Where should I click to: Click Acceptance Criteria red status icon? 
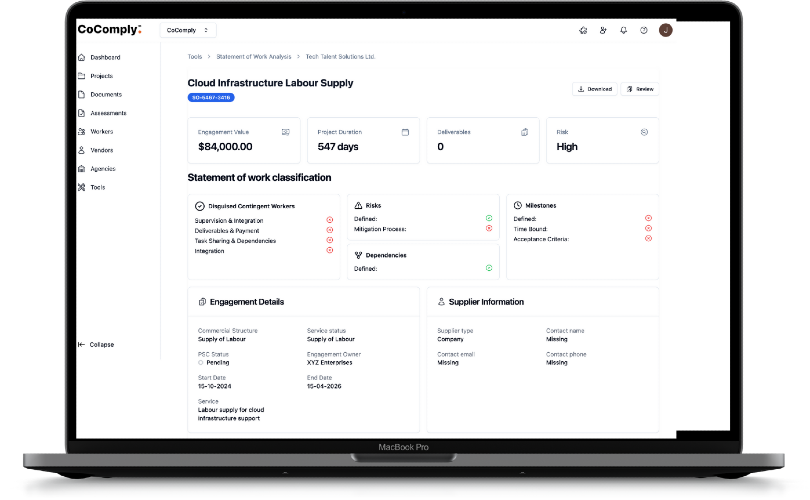pyautogui.click(x=648, y=239)
